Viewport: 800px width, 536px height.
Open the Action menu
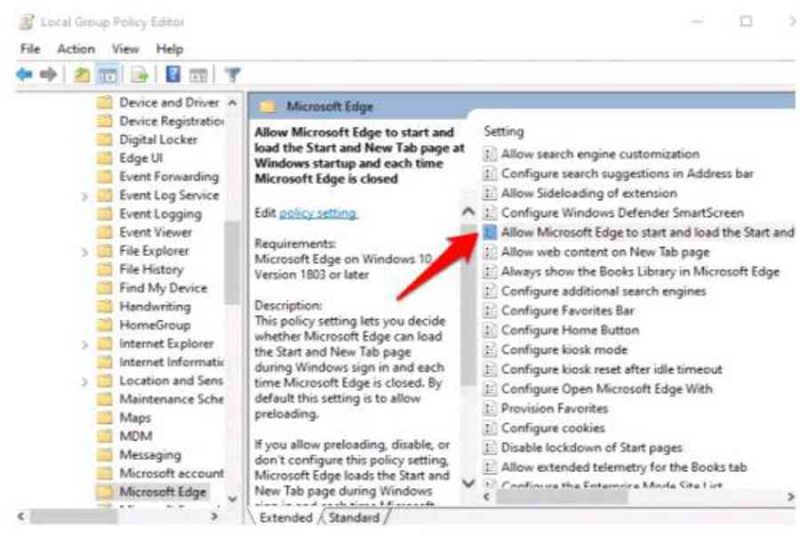coord(76,49)
